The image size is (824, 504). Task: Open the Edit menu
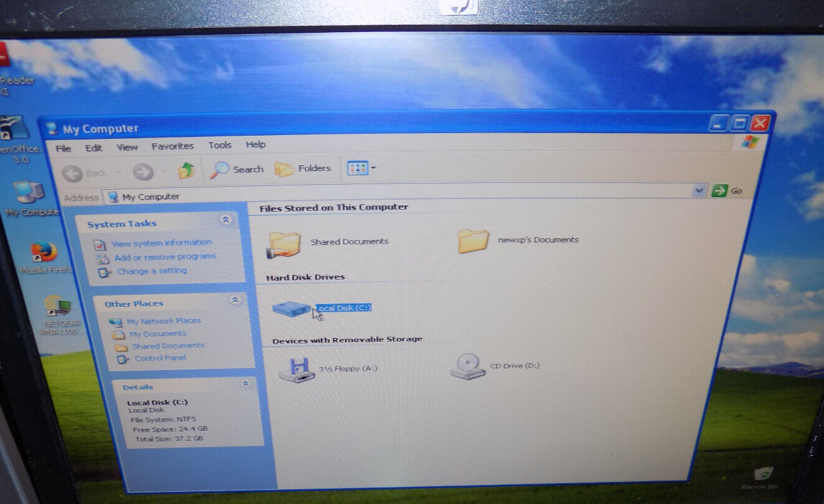pos(94,148)
